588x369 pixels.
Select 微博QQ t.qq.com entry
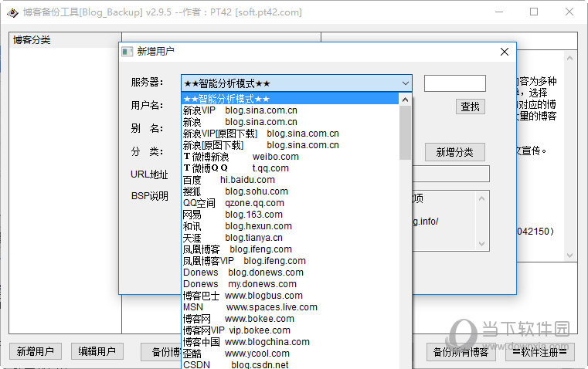[290, 168]
